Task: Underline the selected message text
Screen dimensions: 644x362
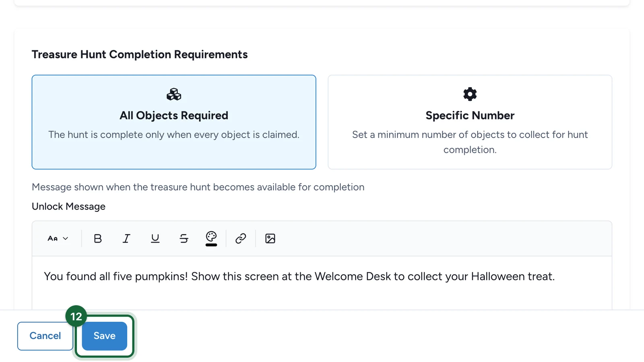Action: click(x=155, y=239)
